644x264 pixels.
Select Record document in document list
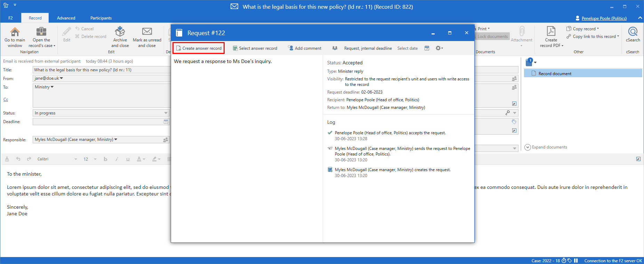click(x=555, y=74)
